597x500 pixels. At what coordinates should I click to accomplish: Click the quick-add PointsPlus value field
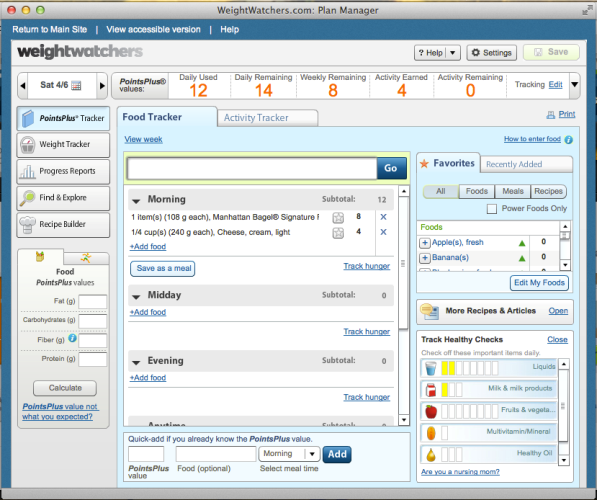tap(146, 454)
